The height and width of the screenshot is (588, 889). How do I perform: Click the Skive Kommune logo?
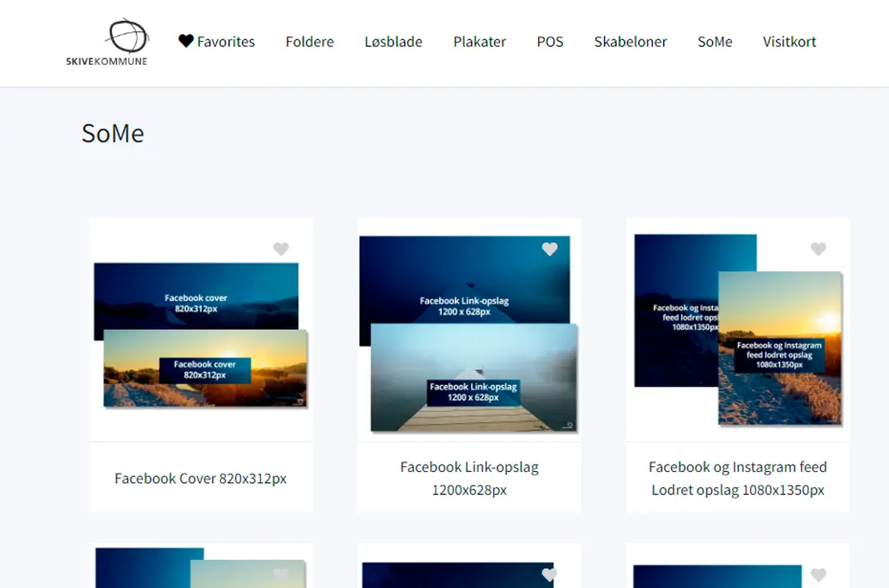coord(107,42)
